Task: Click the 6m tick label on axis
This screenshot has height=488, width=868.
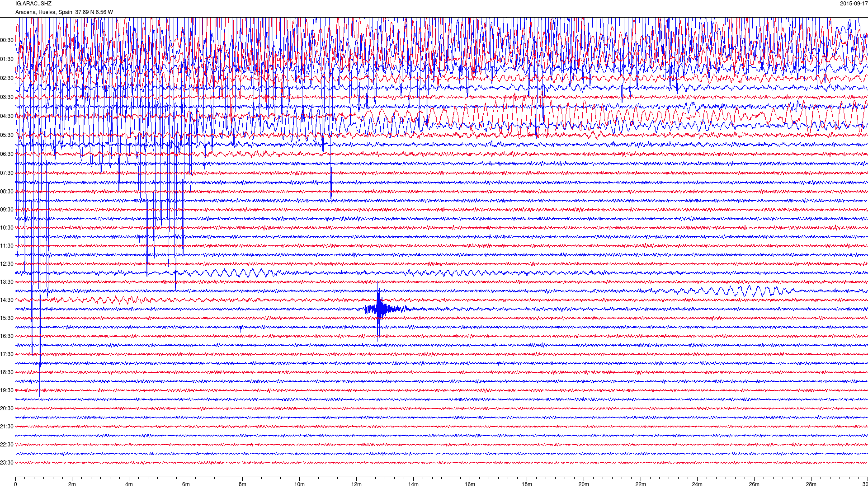Action: 186,484
